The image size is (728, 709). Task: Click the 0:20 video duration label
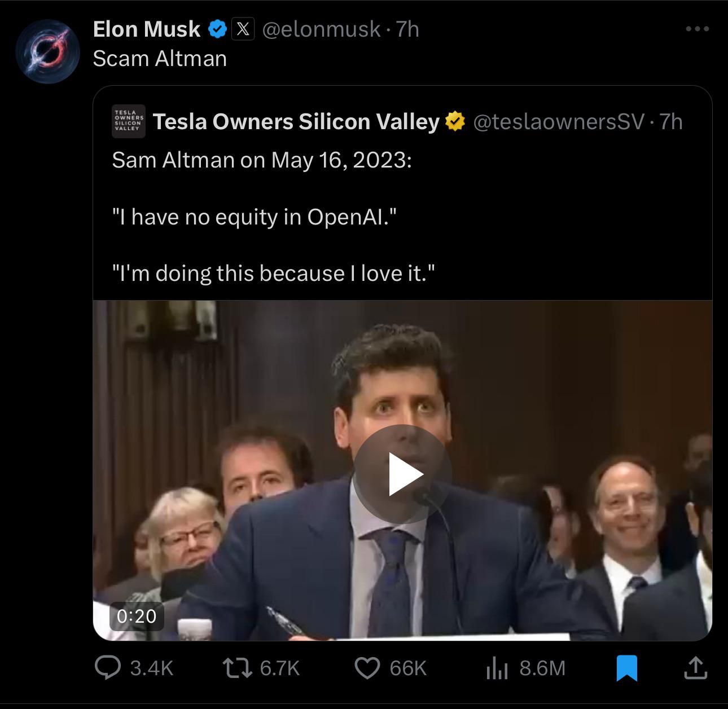click(x=137, y=615)
